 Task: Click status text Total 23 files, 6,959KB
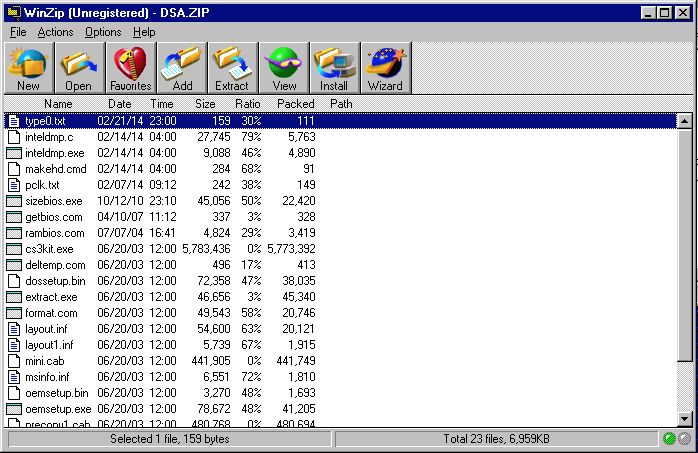496,439
